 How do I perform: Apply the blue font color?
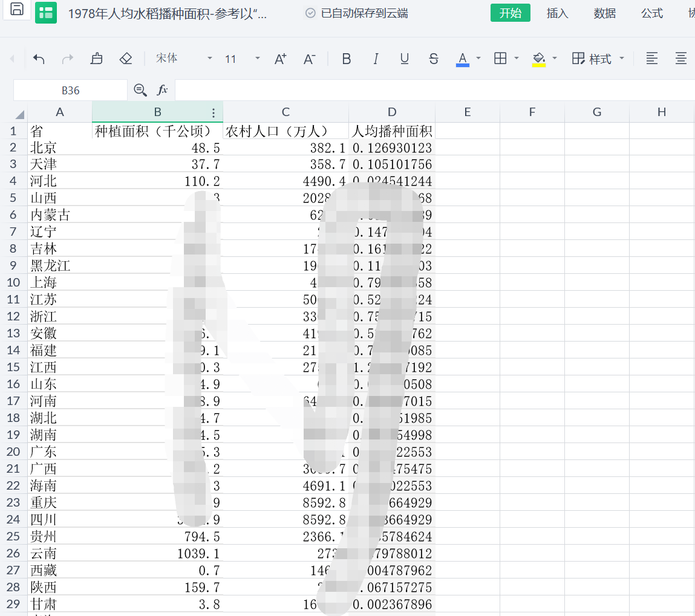point(462,59)
